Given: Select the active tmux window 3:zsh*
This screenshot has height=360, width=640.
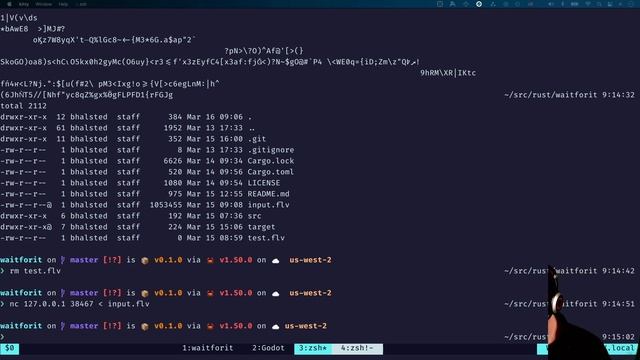Looking at the screenshot, I should pyautogui.click(x=313, y=348).
